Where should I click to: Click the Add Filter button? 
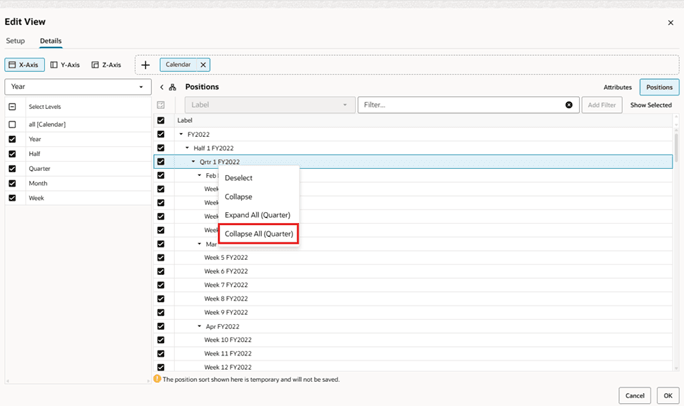[x=602, y=105]
